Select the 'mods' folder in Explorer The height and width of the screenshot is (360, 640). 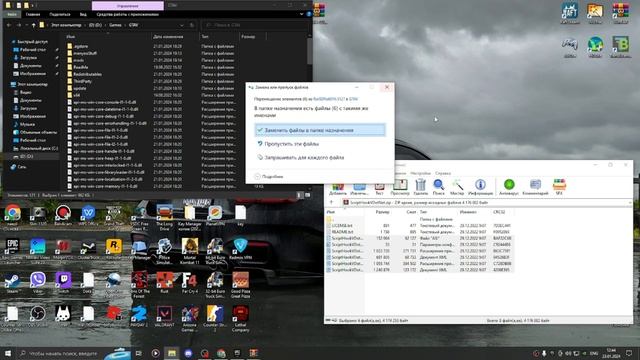click(78, 60)
